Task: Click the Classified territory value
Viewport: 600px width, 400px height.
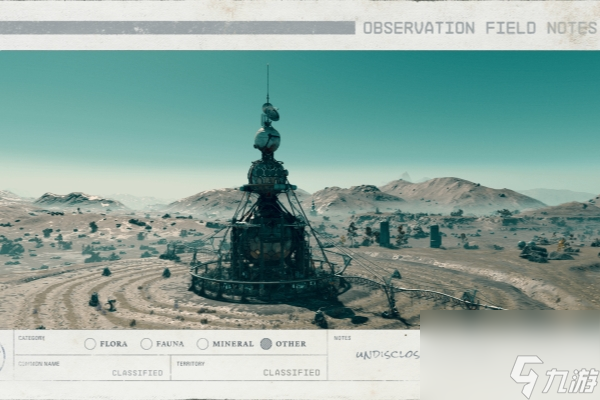Action: click(292, 372)
